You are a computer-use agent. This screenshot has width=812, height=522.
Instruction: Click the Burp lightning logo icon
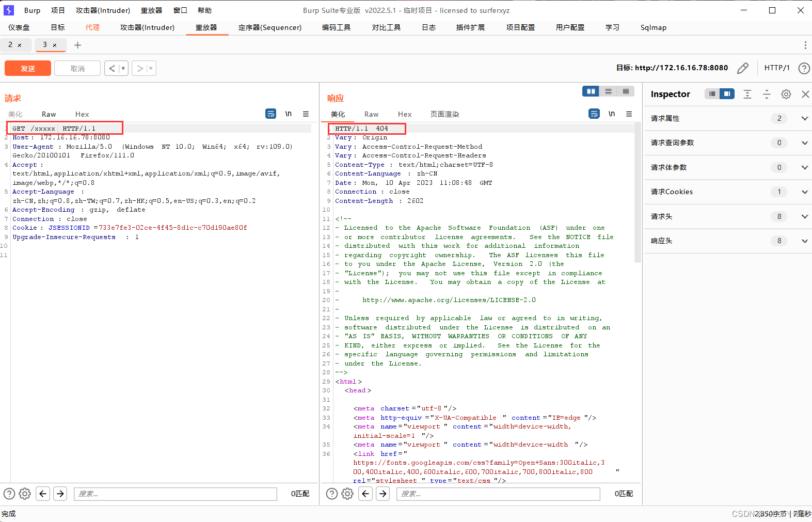9,10
